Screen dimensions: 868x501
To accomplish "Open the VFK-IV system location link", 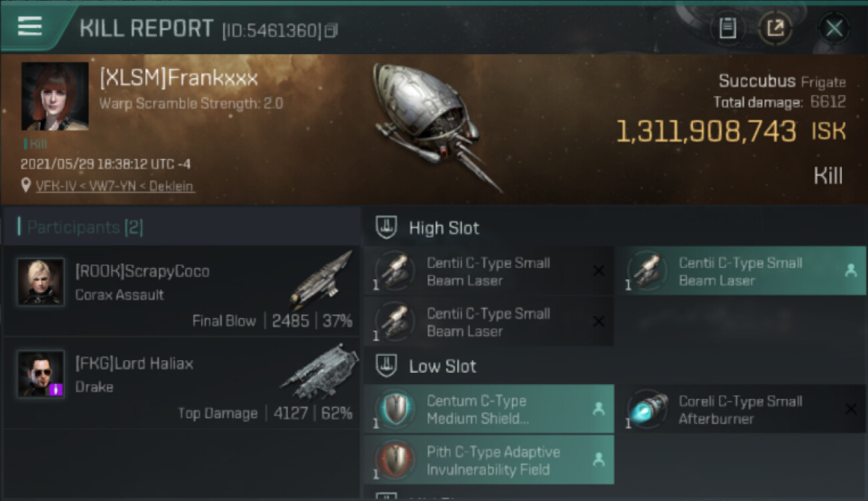I will (x=115, y=186).
